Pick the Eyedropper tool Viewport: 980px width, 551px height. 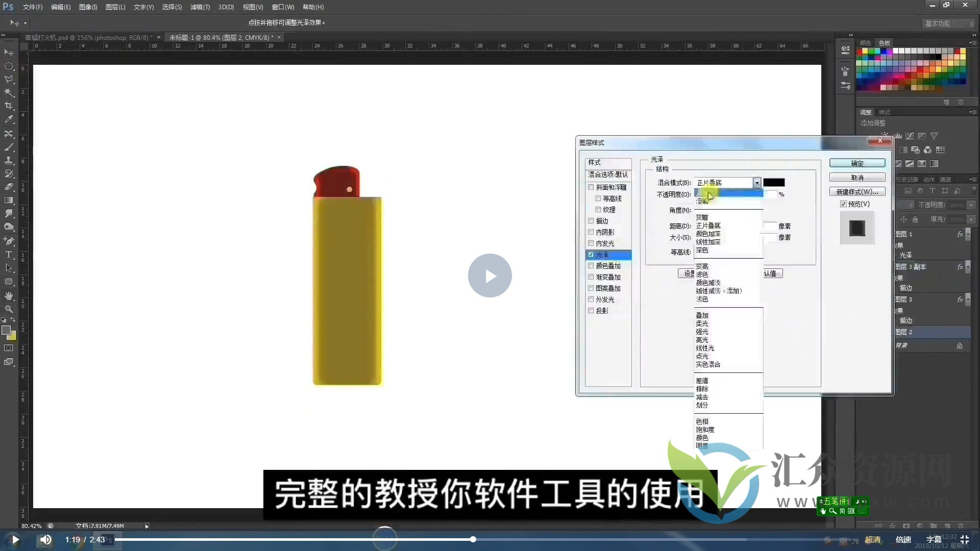(x=9, y=118)
